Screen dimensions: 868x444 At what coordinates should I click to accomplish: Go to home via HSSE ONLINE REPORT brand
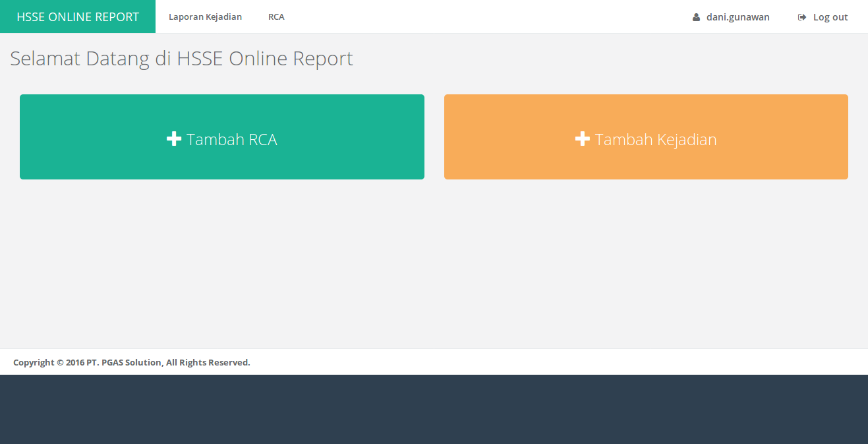pyautogui.click(x=78, y=17)
